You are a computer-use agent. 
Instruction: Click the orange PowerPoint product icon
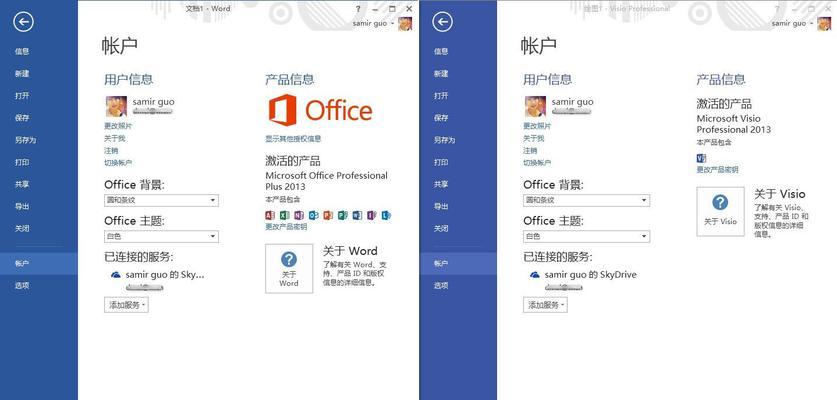[x=328, y=215]
